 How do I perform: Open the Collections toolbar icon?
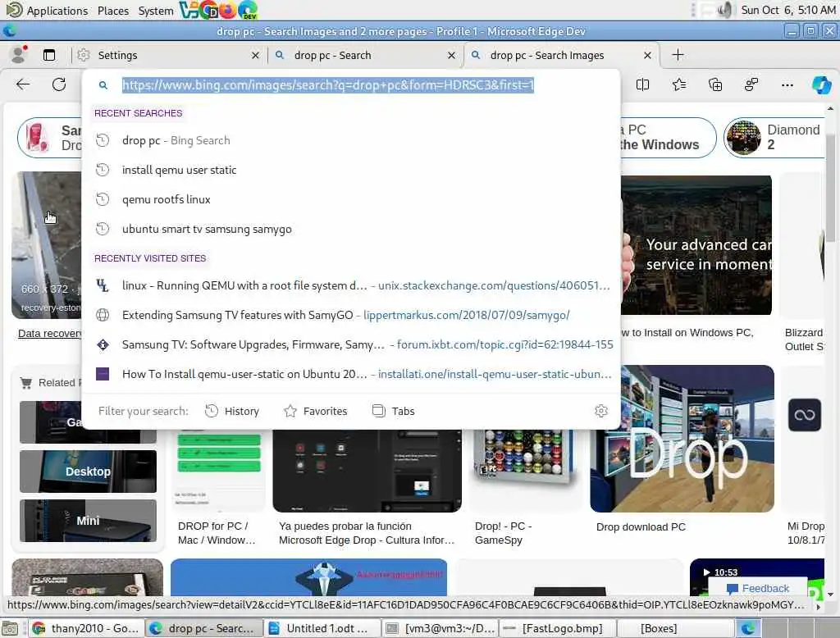(x=715, y=84)
